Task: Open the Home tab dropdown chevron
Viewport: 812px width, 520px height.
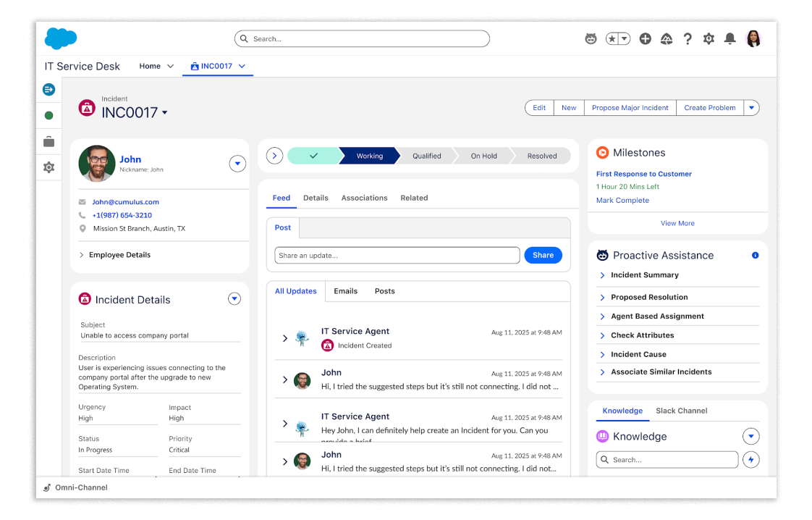Action: 170,67
